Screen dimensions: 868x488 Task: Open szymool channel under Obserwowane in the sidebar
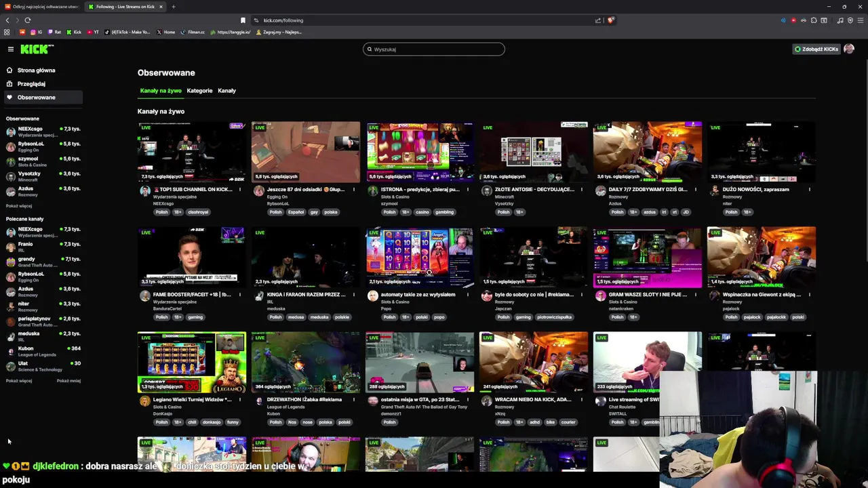(42, 161)
